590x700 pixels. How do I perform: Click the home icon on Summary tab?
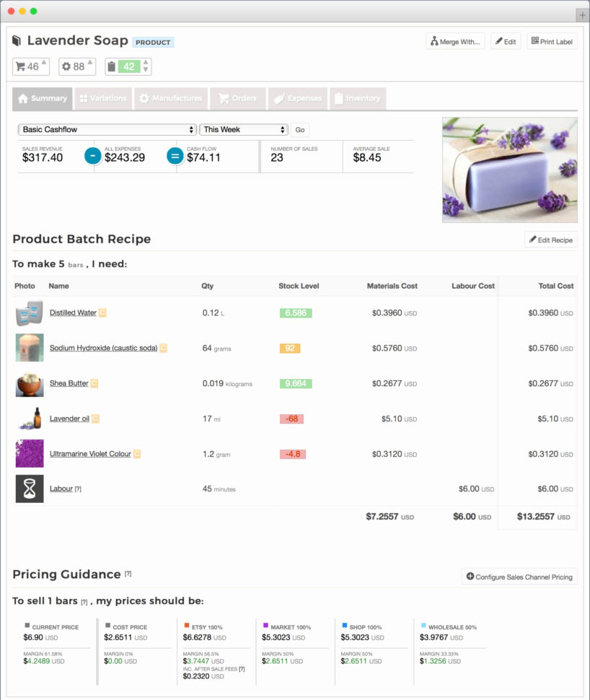[x=23, y=98]
